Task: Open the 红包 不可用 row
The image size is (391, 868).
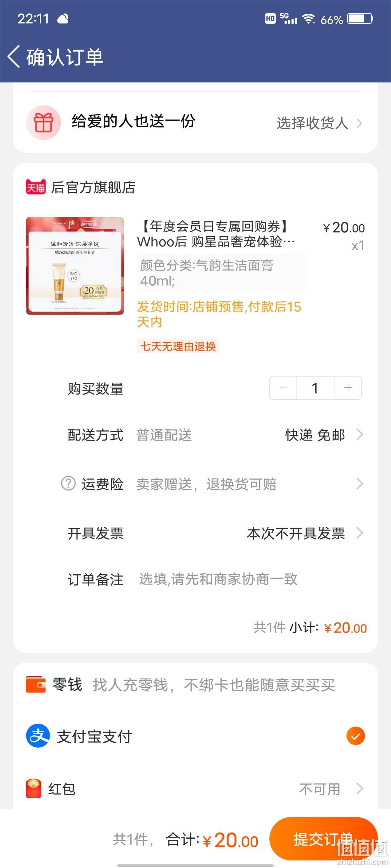Action: pyautogui.click(x=195, y=789)
